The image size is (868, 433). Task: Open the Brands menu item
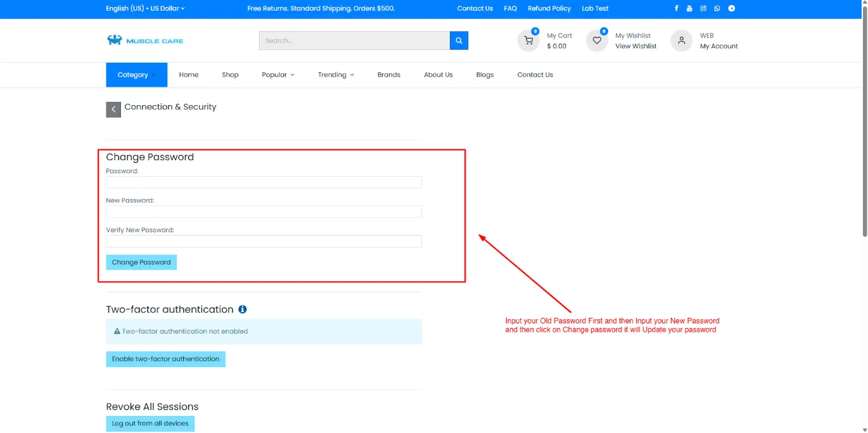pos(388,75)
